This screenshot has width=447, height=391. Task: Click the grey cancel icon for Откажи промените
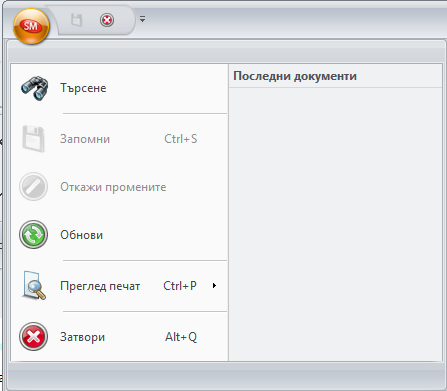click(33, 187)
